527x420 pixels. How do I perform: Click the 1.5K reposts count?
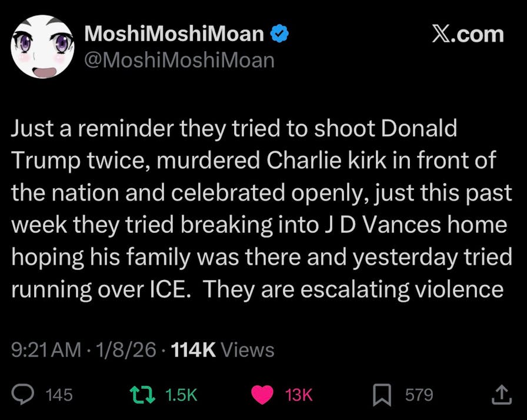(181, 395)
